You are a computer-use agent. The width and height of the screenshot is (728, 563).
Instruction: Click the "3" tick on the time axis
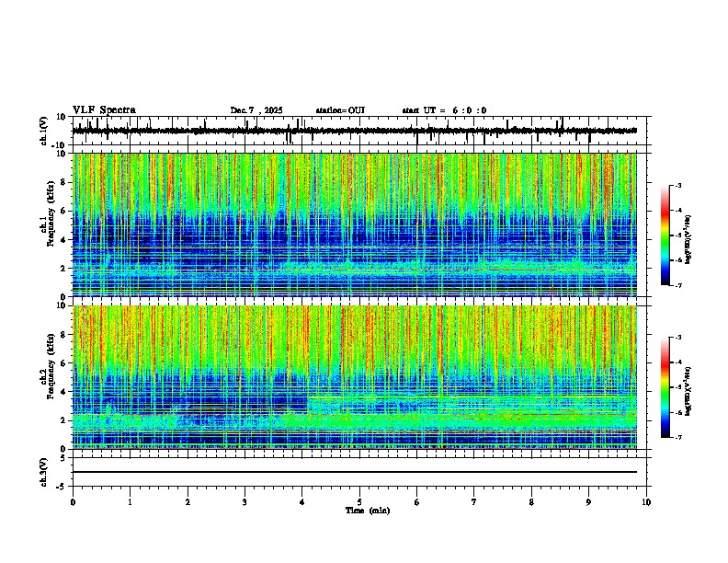245,502
